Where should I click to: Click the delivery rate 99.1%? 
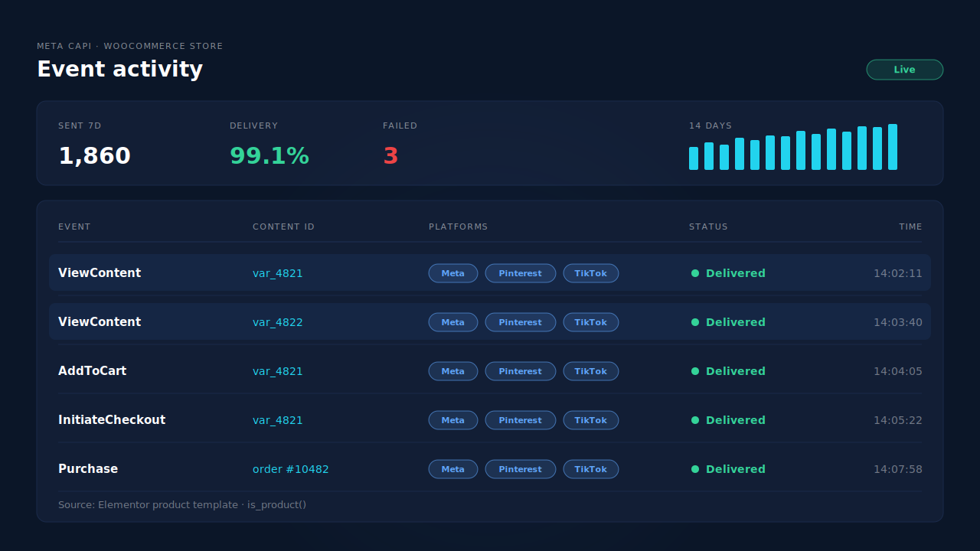pos(269,156)
